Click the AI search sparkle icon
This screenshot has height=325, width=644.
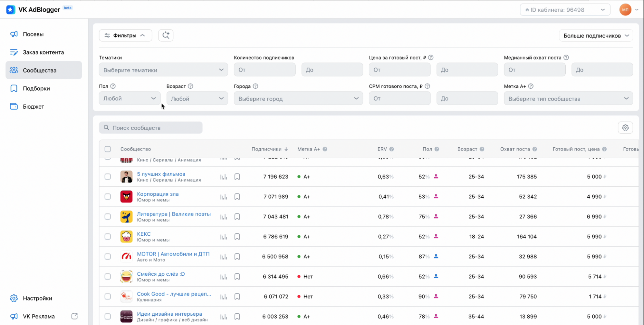[x=166, y=35]
